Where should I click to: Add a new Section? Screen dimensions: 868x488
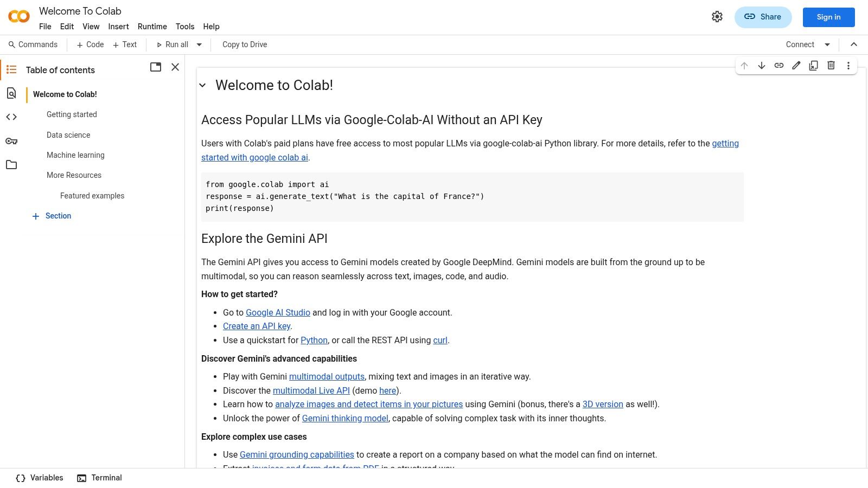point(52,216)
